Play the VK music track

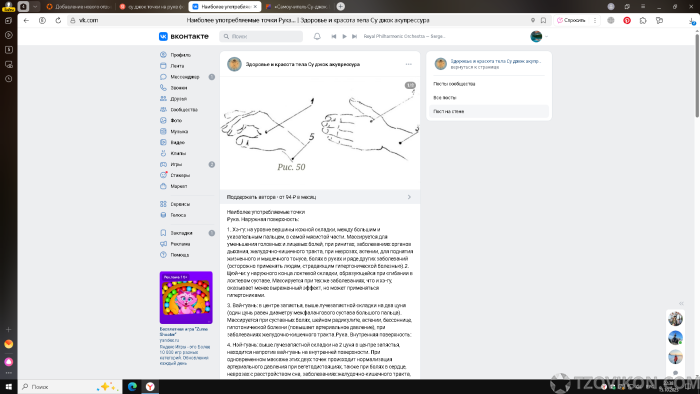point(344,36)
